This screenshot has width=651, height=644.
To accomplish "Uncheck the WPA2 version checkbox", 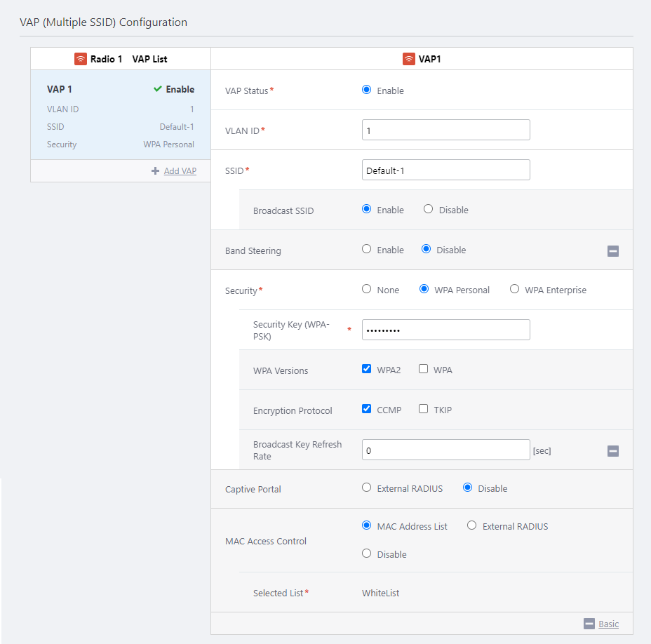I will pyautogui.click(x=366, y=369).
